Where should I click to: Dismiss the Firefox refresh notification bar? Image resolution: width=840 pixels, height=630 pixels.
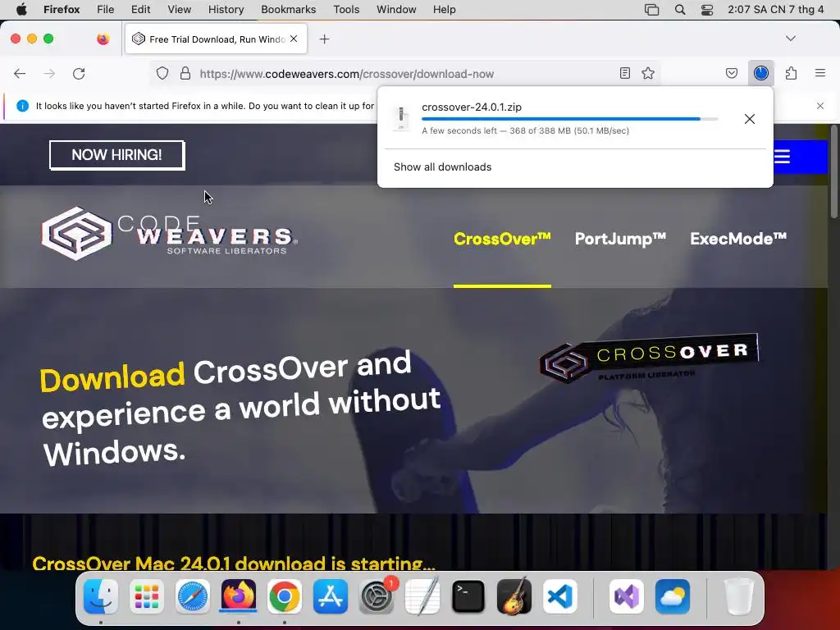pyautogui.click(x=820, y=106)
